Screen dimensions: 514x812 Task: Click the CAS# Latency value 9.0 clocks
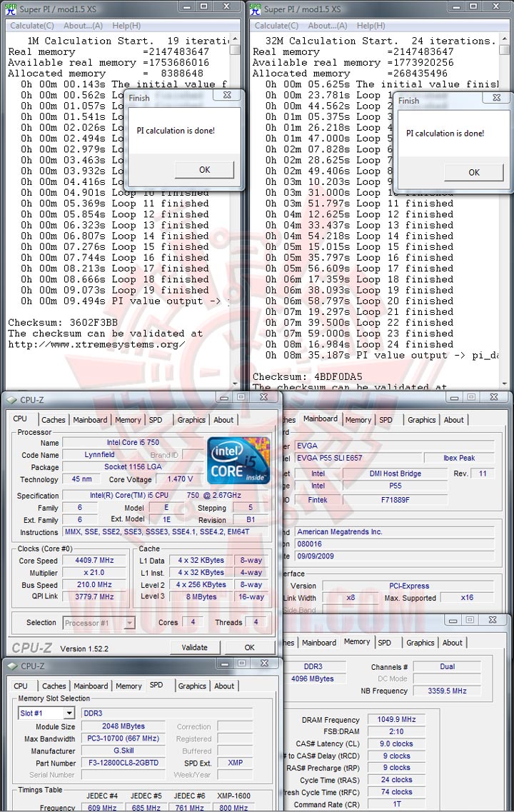click(x=396, y=743)
